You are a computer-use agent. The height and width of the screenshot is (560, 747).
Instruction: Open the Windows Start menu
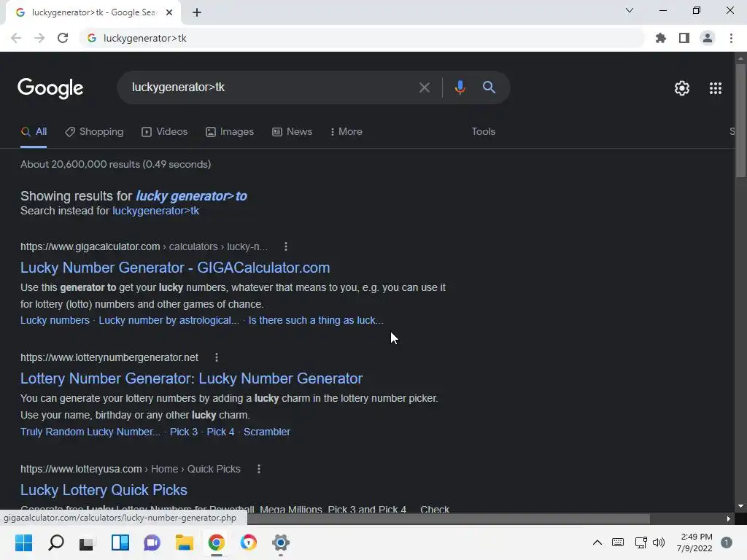(x=24, y=542)
